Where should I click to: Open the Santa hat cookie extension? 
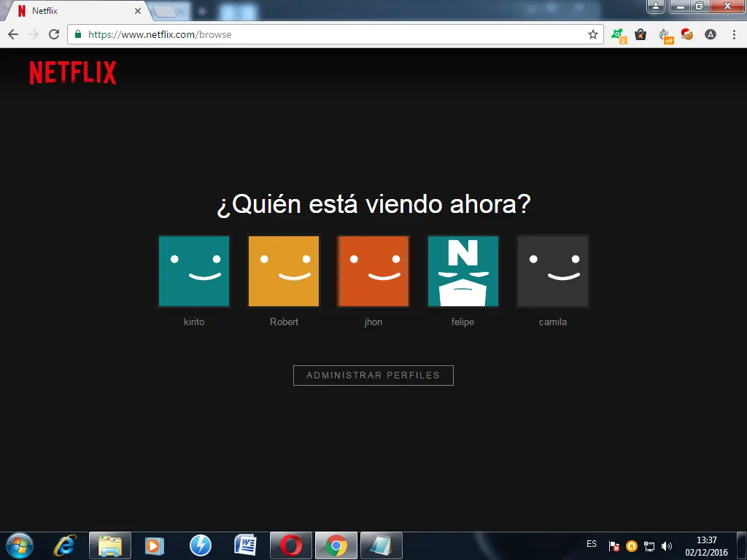[x=687, y=34]
